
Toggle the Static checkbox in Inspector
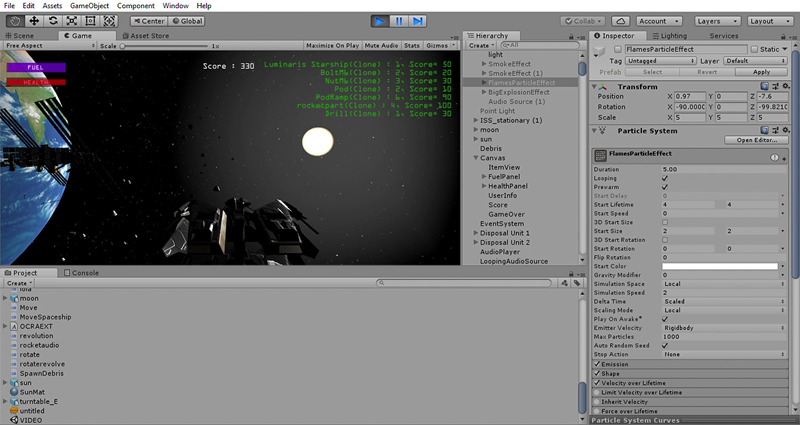click(x=755, y=49)
